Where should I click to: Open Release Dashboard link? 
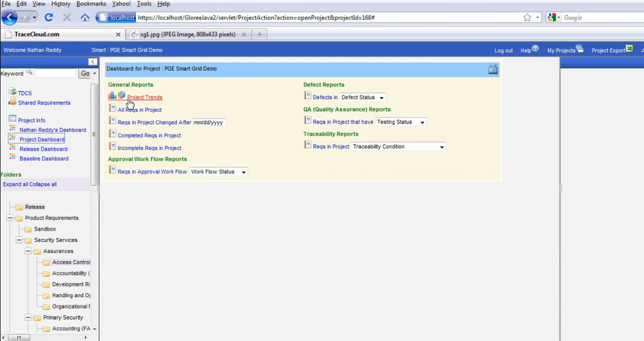44,149
